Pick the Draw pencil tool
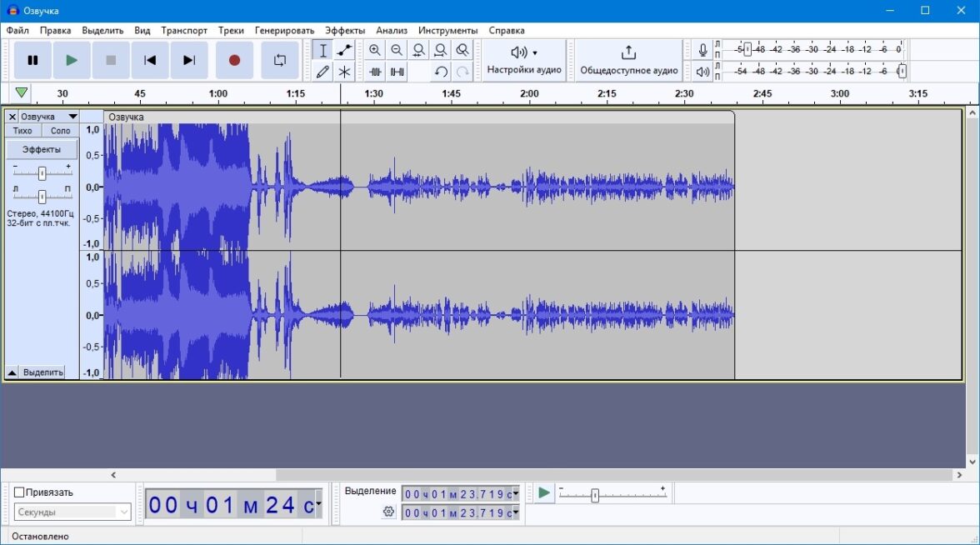The width and height of the screenshot is (980, 545). tap(322, 72)
